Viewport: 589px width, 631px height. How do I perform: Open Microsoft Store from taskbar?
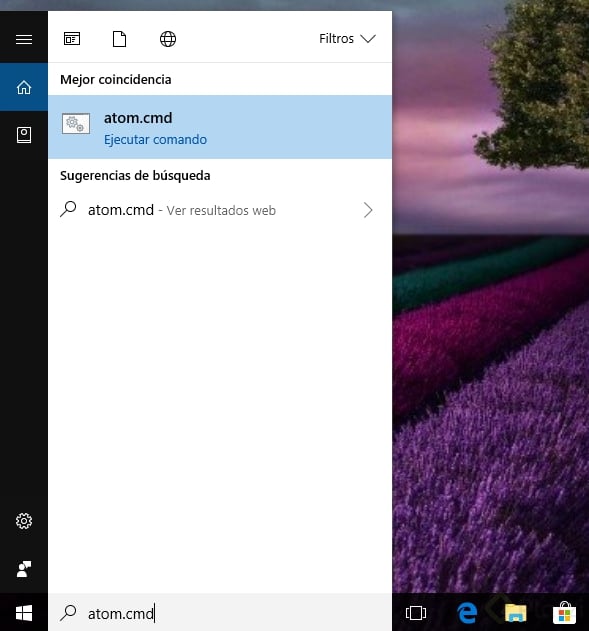564,612
